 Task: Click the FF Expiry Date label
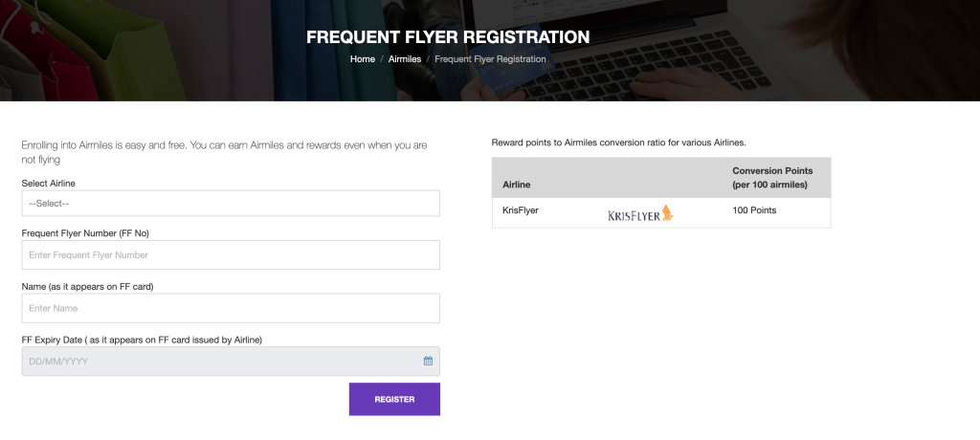[142, 340]
